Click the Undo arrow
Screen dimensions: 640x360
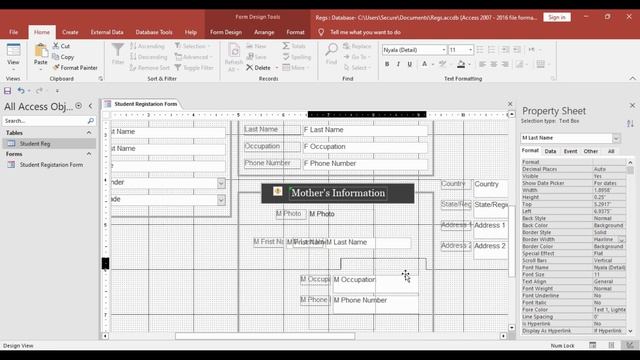pos(21,91)
